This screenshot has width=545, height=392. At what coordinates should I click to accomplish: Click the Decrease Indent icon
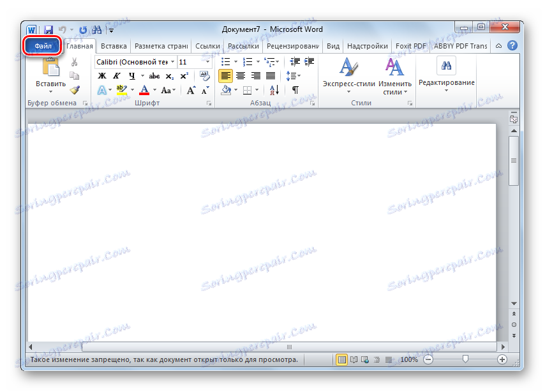(295, 62)
